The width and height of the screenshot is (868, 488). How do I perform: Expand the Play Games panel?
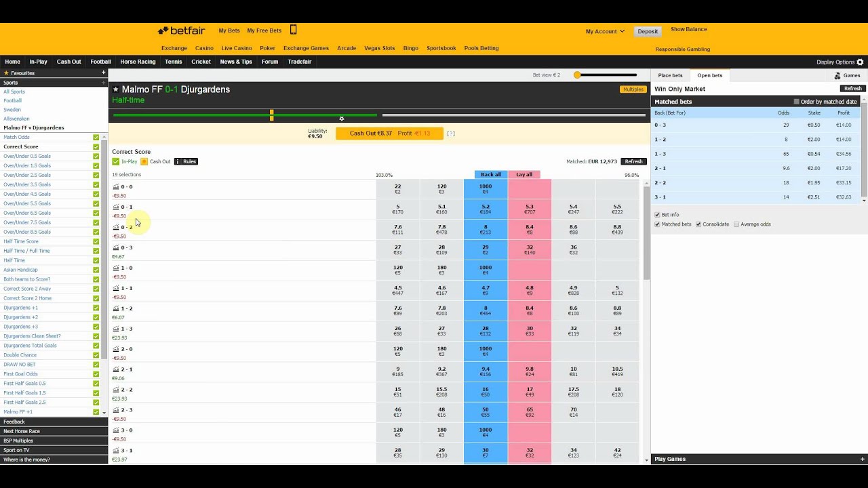point(759,459)
